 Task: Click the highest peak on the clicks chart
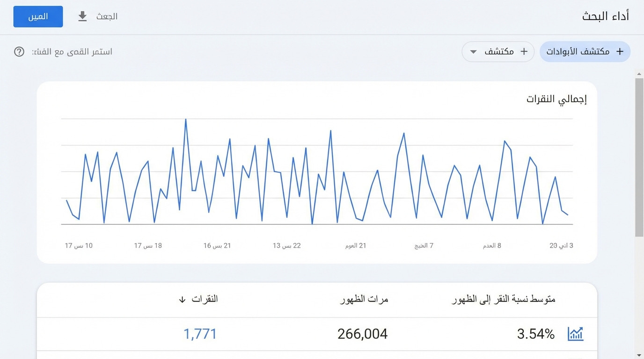tap(186, 120)
